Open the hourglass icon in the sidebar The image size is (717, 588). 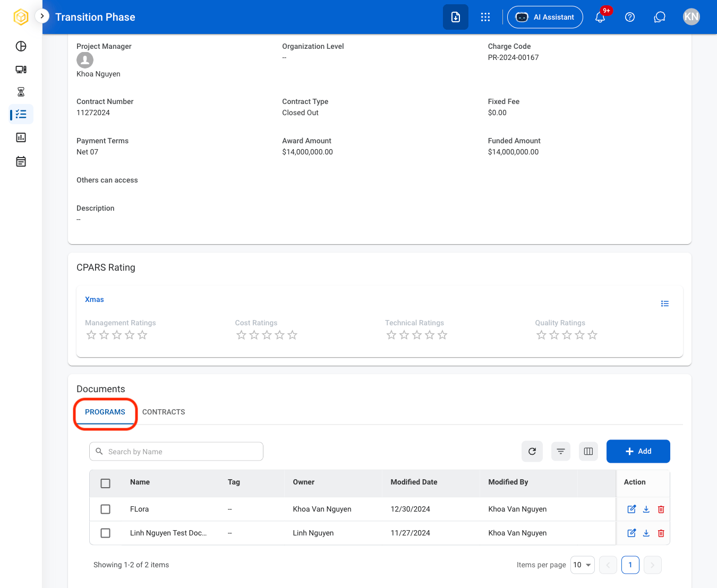pyautogui.click(x=21, y=92)
